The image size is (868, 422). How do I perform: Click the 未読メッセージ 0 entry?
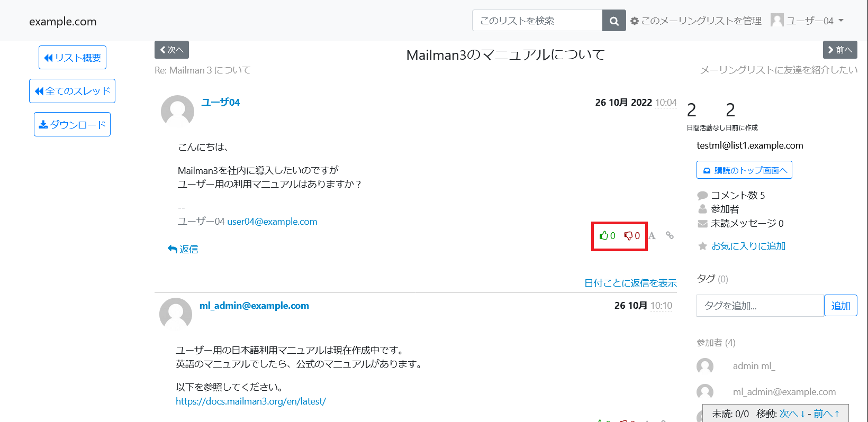740,223
